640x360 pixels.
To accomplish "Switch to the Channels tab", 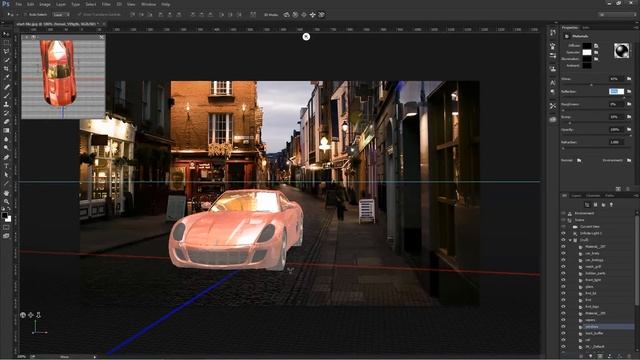I will tap(593, 196).
